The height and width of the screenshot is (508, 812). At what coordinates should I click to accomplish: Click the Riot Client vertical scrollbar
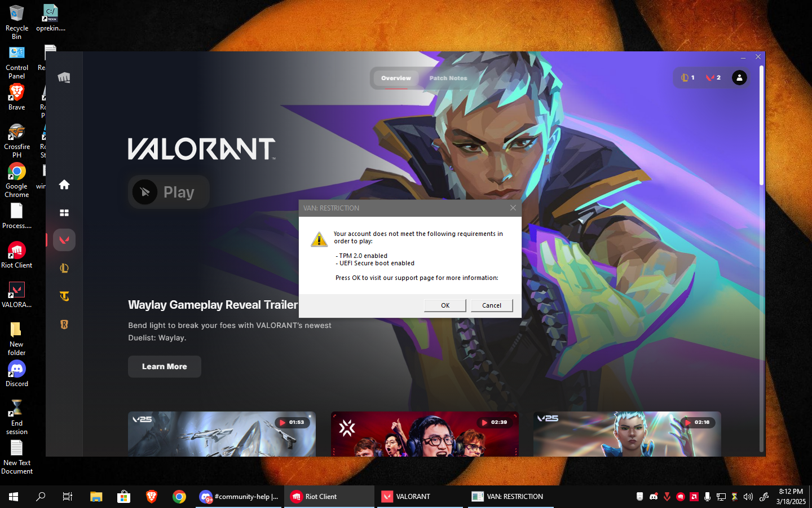coord(762,125)
